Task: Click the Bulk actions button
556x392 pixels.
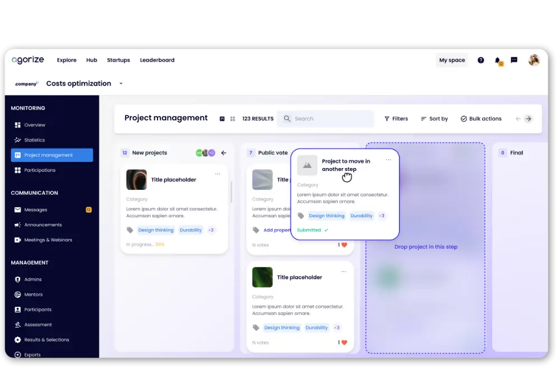Action: pos(480,119)
